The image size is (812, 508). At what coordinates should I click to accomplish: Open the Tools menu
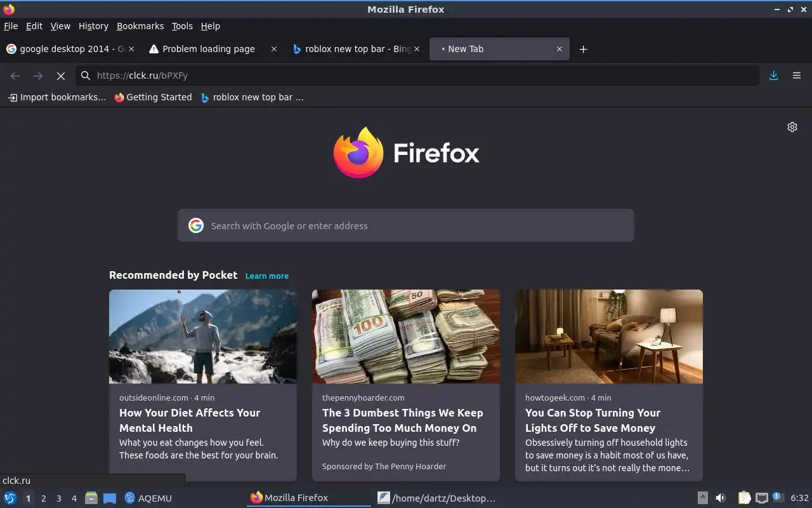(x=182, y=26)
